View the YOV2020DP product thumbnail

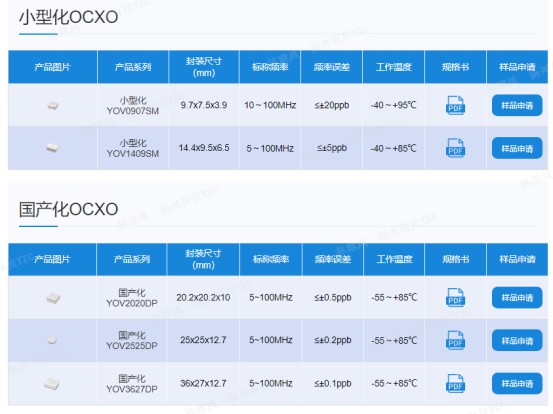click(53, 298)
